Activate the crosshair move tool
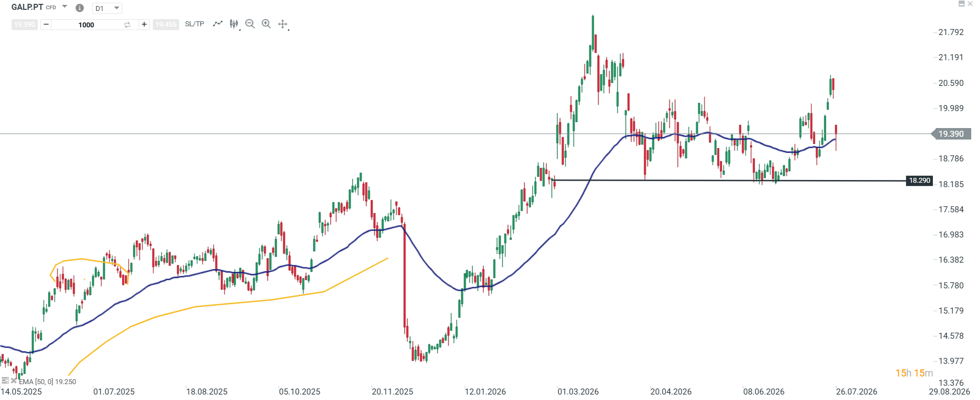The width and height of the screenshot is (980, 400). pyautogui.click(x=283, y=24)
